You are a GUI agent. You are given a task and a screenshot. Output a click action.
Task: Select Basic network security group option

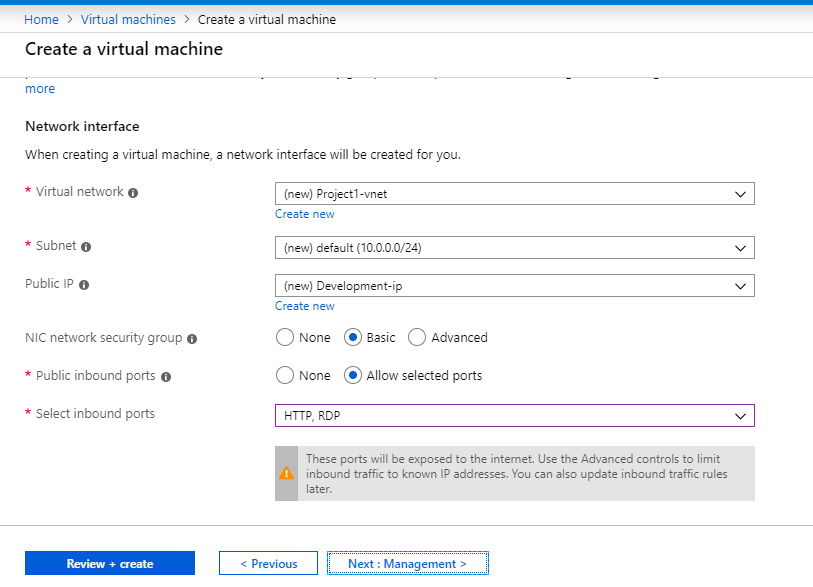tap(353, 337)
